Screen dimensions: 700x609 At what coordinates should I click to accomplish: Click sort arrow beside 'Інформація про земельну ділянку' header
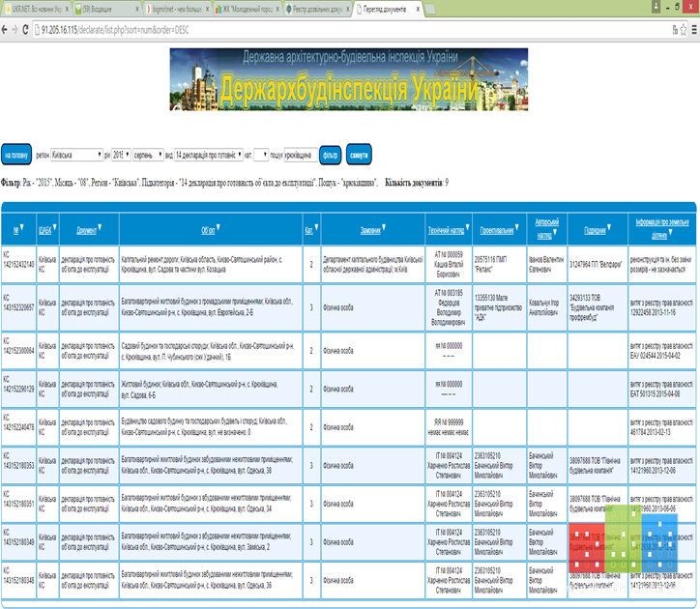click(671, 233)
